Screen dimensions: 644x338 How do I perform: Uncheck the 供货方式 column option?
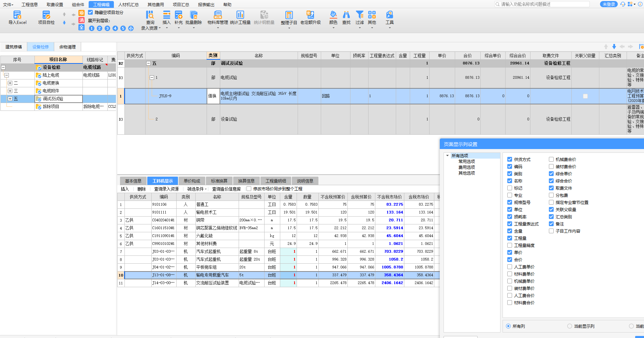510,159
